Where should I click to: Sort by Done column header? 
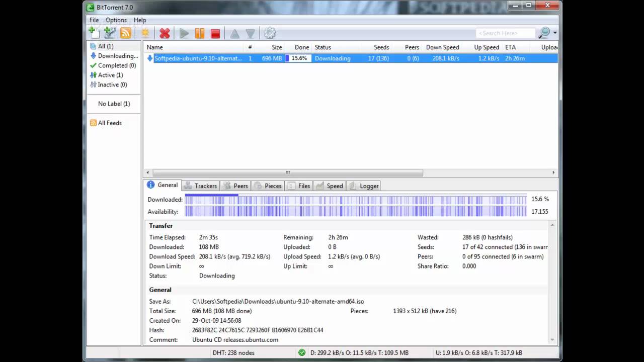point(298,47)
